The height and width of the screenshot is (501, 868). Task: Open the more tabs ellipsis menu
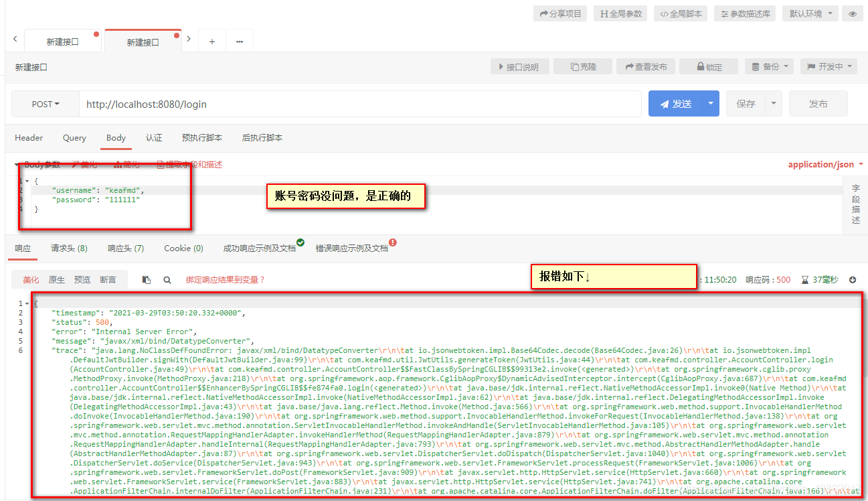click(x=240, y=42)
